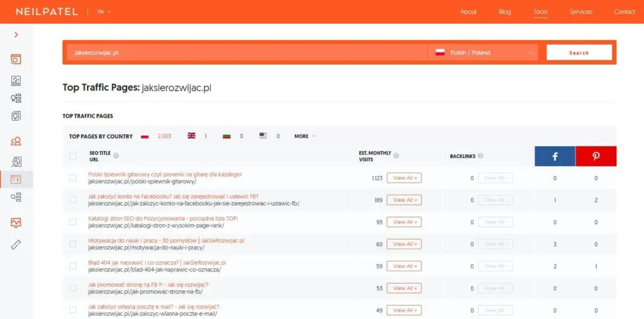
Task: Select the Poland flag country filter
Action: pyautogui.click(x=145, y=136)
